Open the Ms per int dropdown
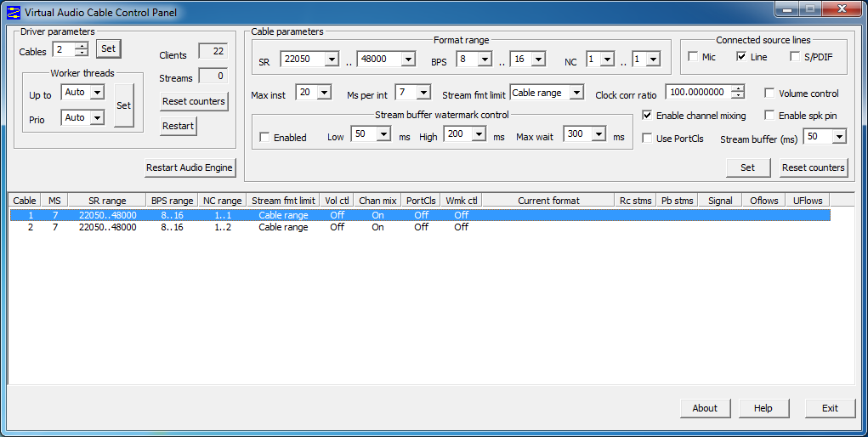The image size is (868, 437). tap(423, 92)
